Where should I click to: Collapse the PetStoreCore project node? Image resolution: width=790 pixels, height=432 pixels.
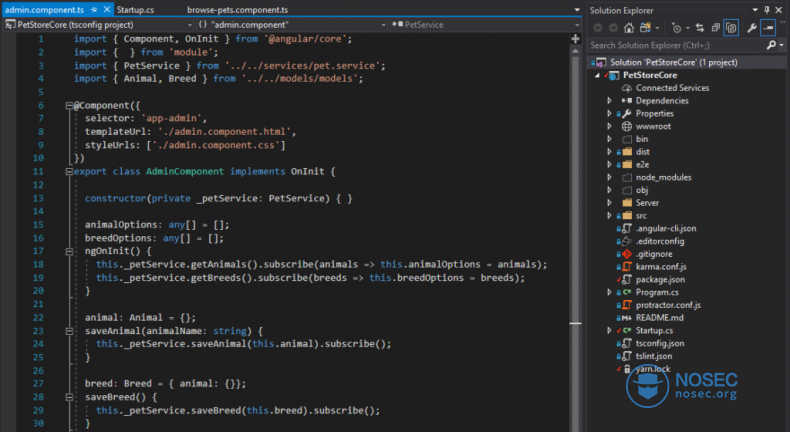598,76
